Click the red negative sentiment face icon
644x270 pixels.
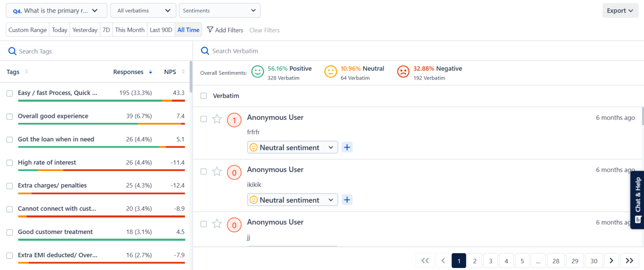(x=403, y=72)
